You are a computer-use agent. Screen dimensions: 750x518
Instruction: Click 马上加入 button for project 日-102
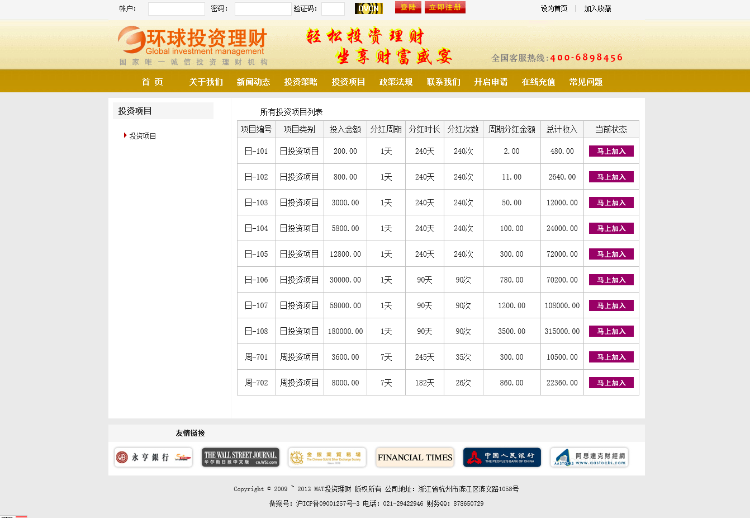point(611,177)
